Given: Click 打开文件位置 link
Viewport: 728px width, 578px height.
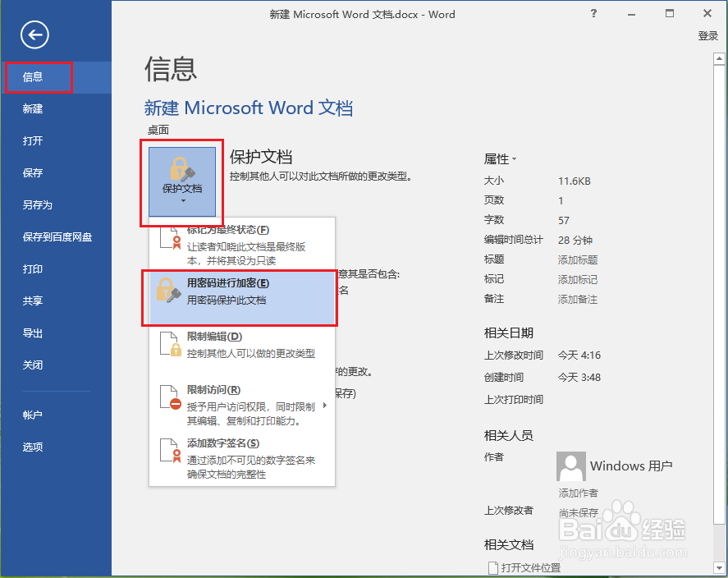Looking at the screenshot, I should [x=531, y=568].
